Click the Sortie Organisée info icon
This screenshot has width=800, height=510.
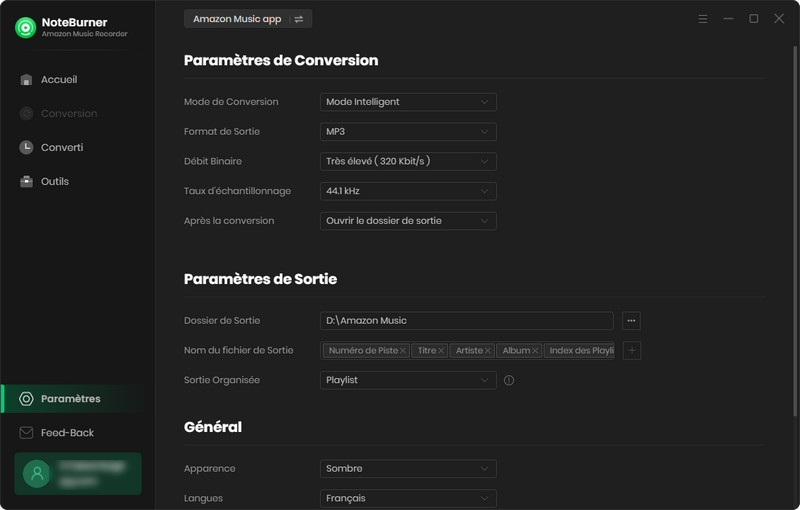tap(509, 380)
